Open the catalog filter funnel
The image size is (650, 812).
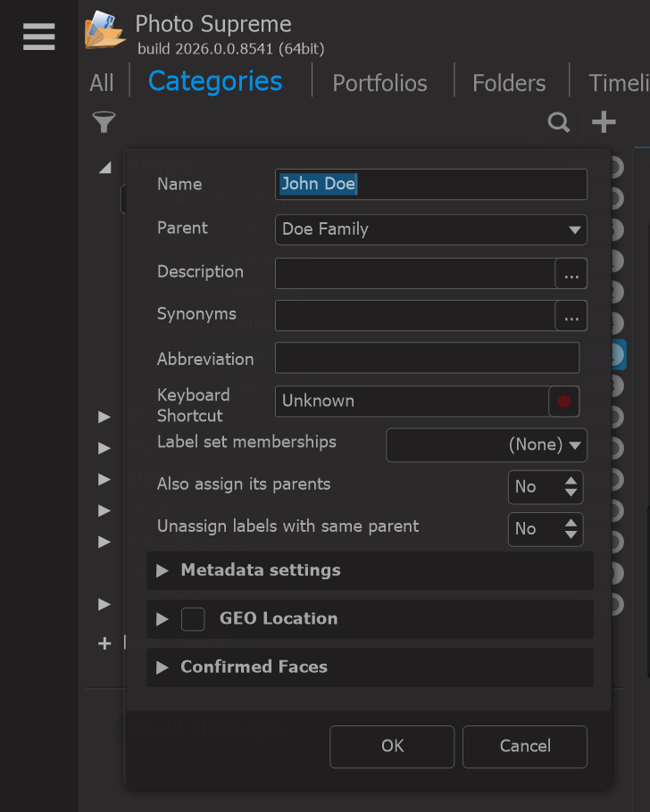point(104,123)
